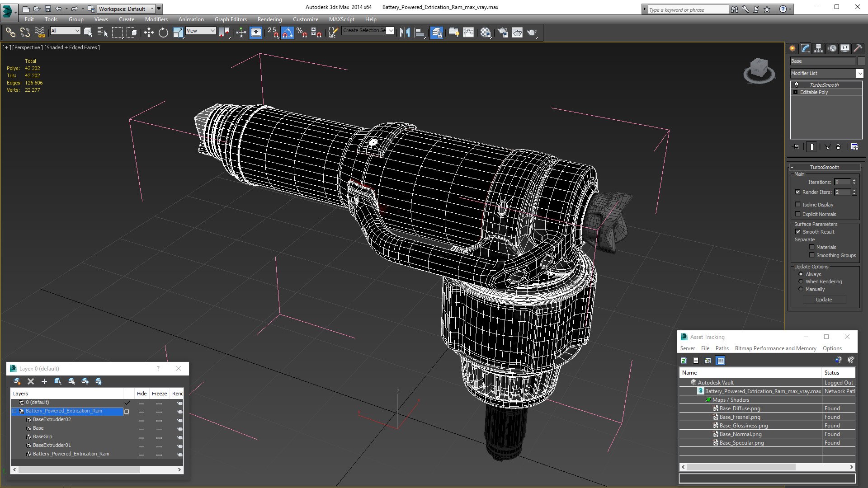Select the Move transform tool
The image size is (868, 488).
click(x=148, y=33)
